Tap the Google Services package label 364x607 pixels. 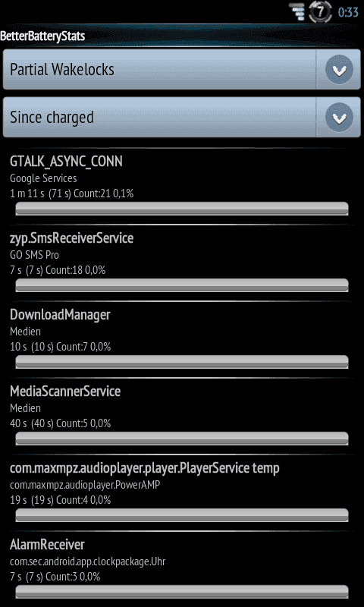[x=43, y=178]
